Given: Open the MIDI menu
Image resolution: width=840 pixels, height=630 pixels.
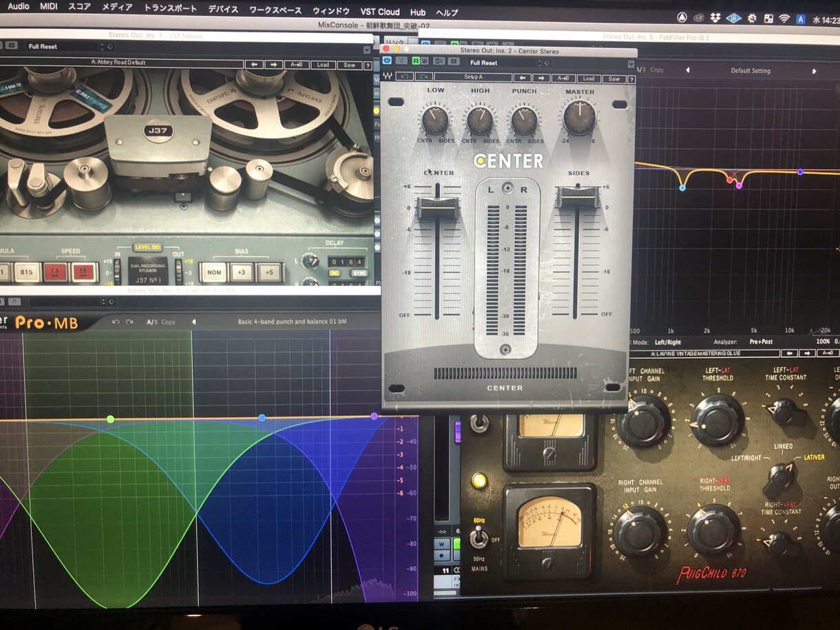Looking at the screenshot, I should pos(48,7).
